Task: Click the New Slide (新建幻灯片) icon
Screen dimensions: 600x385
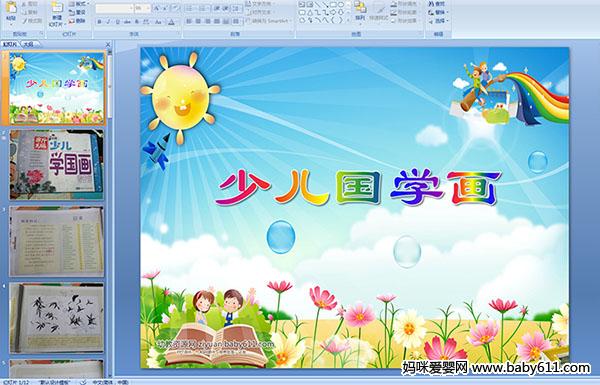Action: point(57,7)
